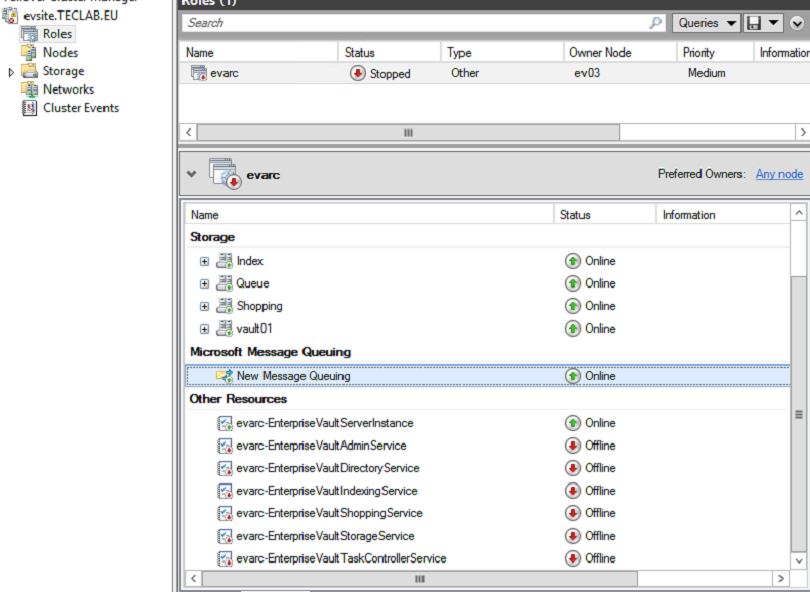Select the Roles node icon in tree
This screenshot has width=810, height=592.
point(29,35)
